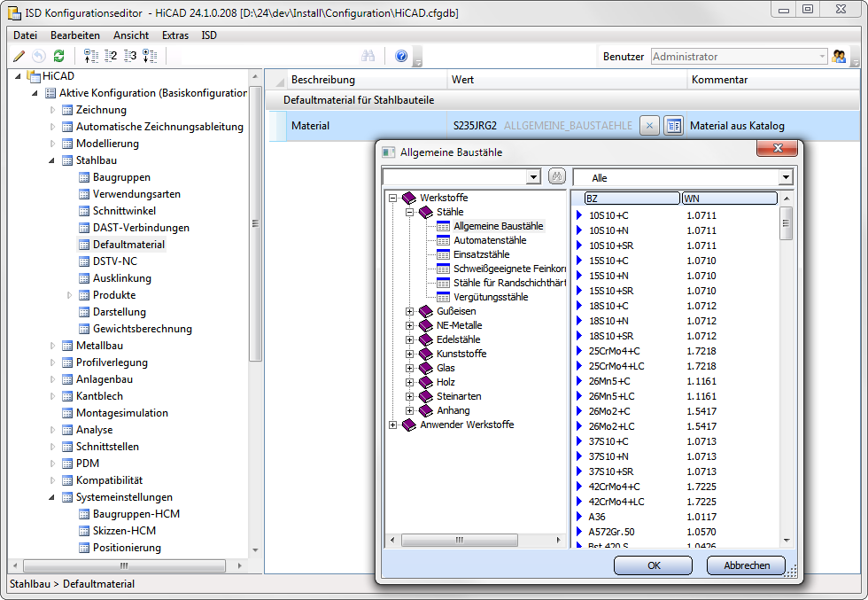868x600 pixels.
Task: Click the user management icon beside Administrator
Action: pos(839,56)
